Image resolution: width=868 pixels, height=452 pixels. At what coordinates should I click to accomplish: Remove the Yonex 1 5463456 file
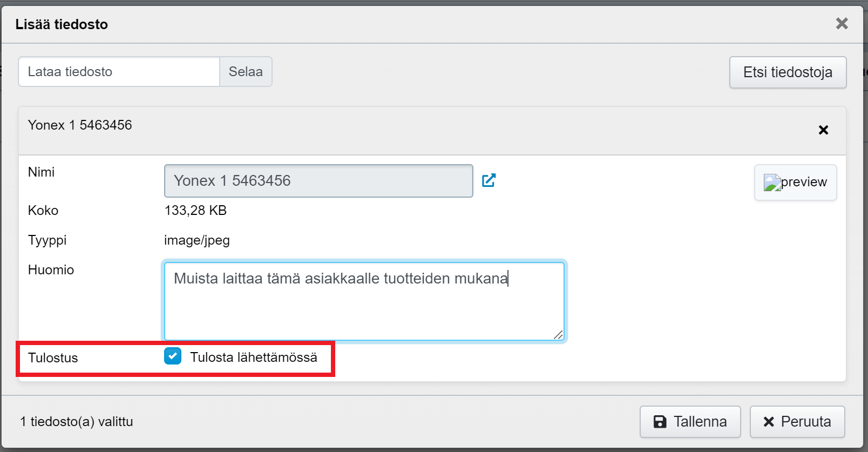(823, 130)
